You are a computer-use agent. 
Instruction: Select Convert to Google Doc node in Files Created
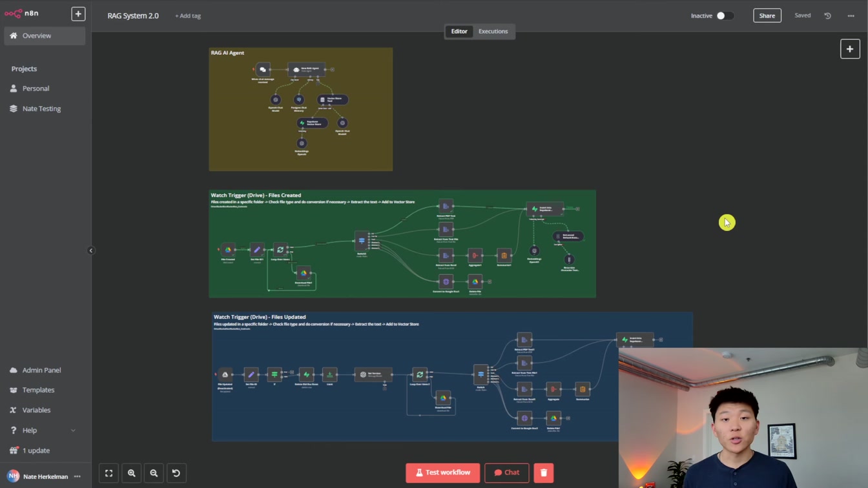tap(446, 281)
